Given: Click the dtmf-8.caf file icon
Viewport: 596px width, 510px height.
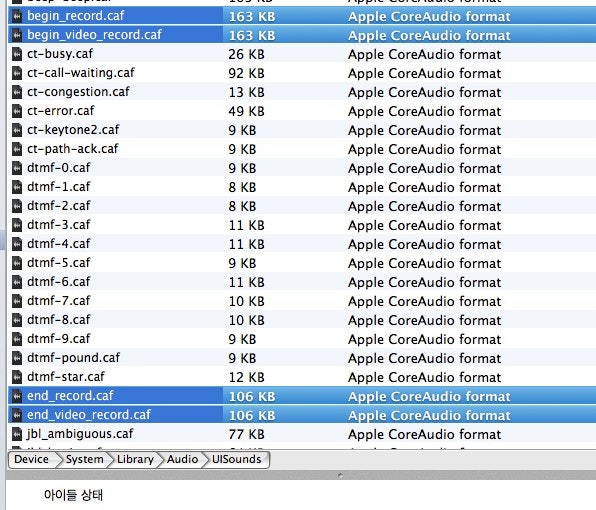Looking at the screenshot, I should pyautogui.click(x=17, y=320).
